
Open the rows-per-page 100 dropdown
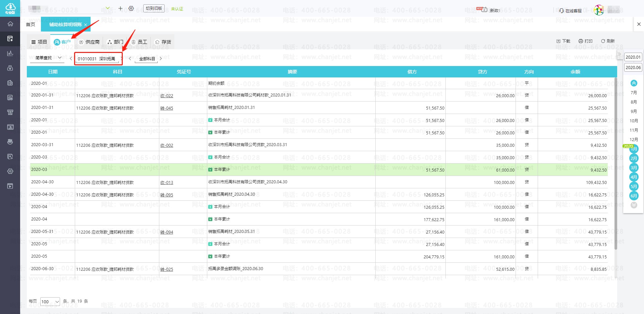50,302
